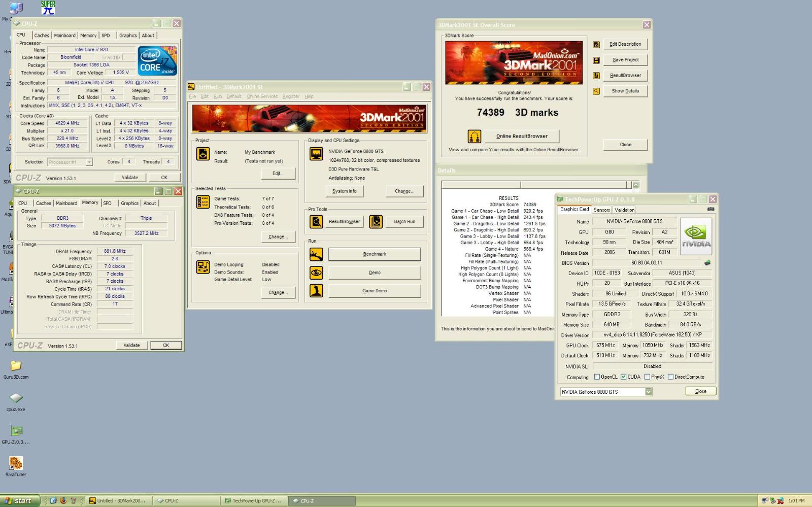Click the Save Project disk icon

point(596,60)
